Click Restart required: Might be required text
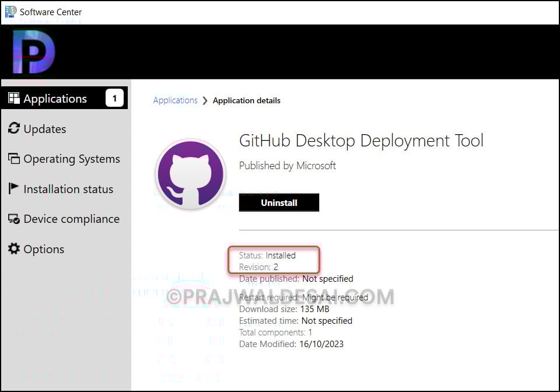Image resolution: width=560 pixels, height=392 pixels. [303, 297]
